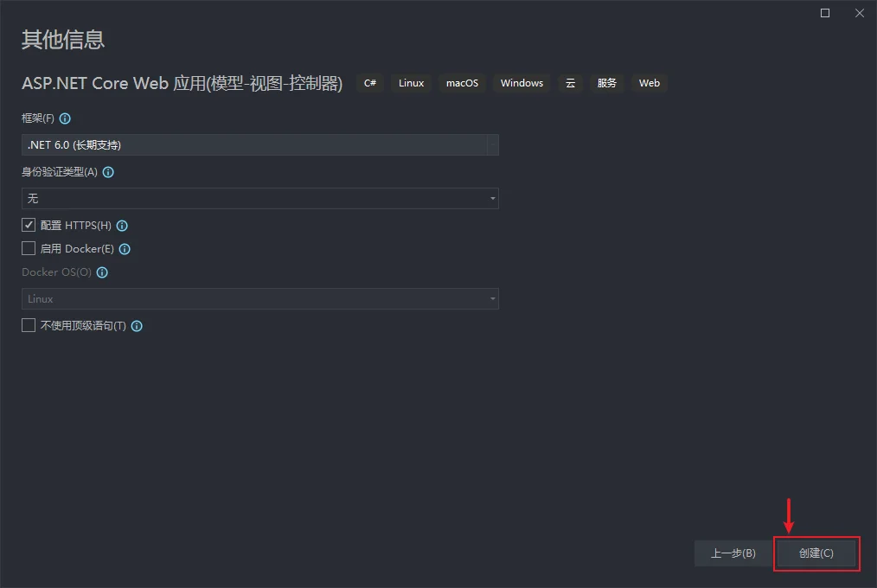This screenshot has height=588, width=877.
Task: Click the 服务 tag
Action: pyautogui.click(x=607, y=83)
